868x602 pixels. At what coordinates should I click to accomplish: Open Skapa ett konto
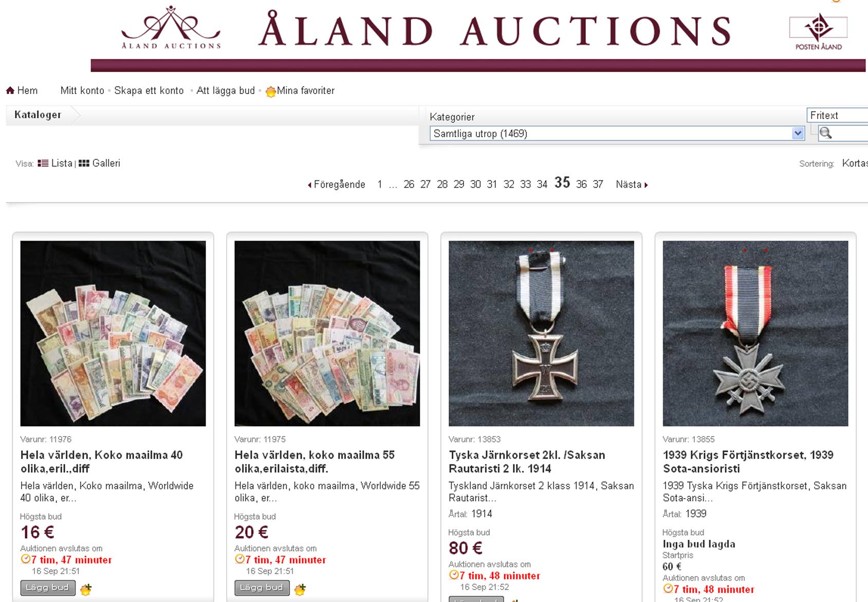pyautogui.click(x=149, y=90)
